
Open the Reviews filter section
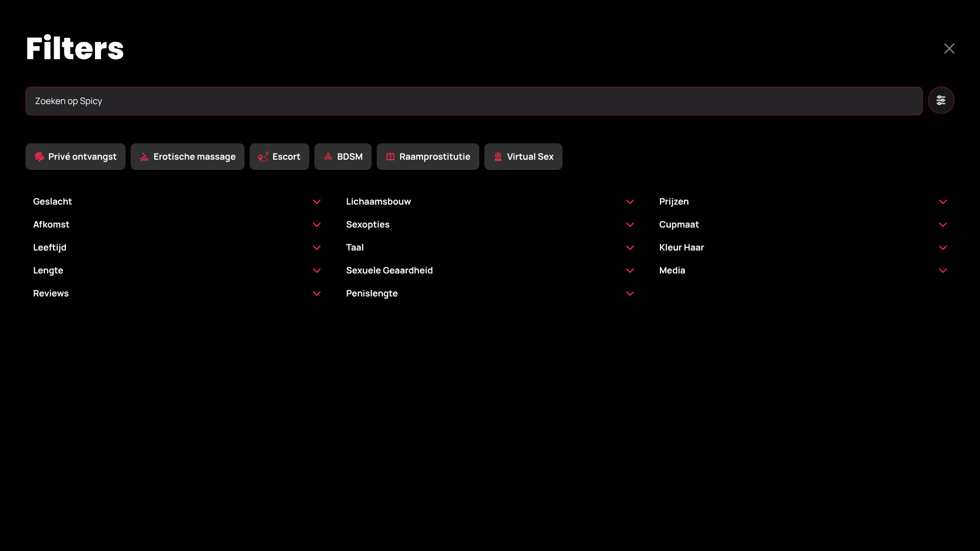click(x=316, y=294)
